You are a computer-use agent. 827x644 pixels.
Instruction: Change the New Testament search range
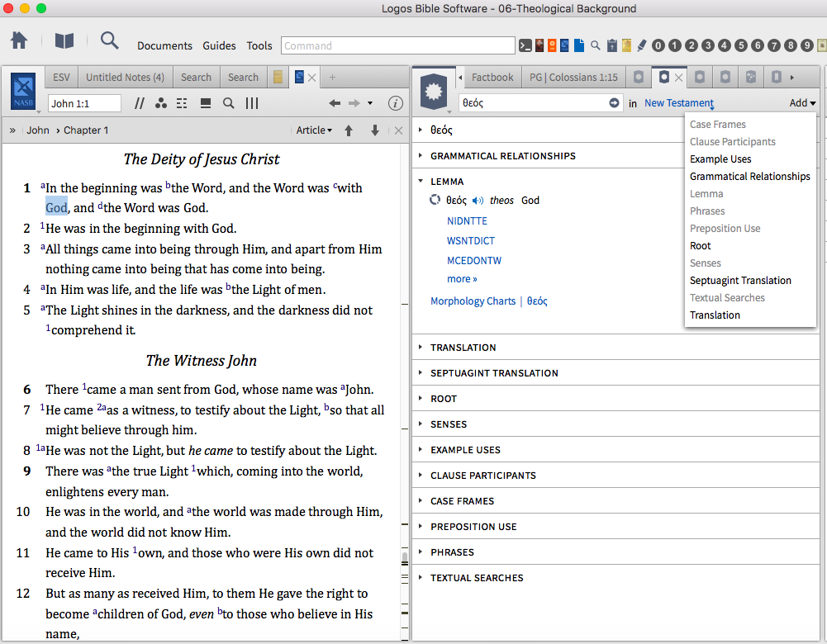pyautogui.click(x=679, y=103)
